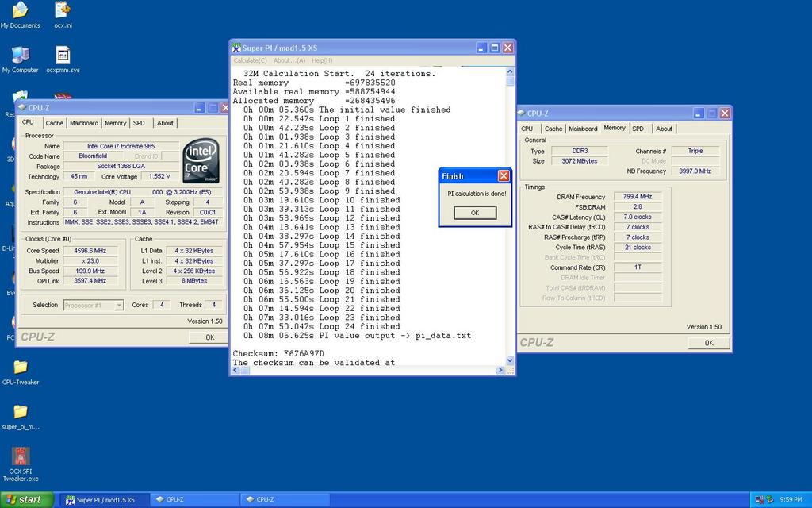Click the NB Frequency value '3997.0 MHz'
The height and width of the screenshot is (508, 812).
point(695,171)
